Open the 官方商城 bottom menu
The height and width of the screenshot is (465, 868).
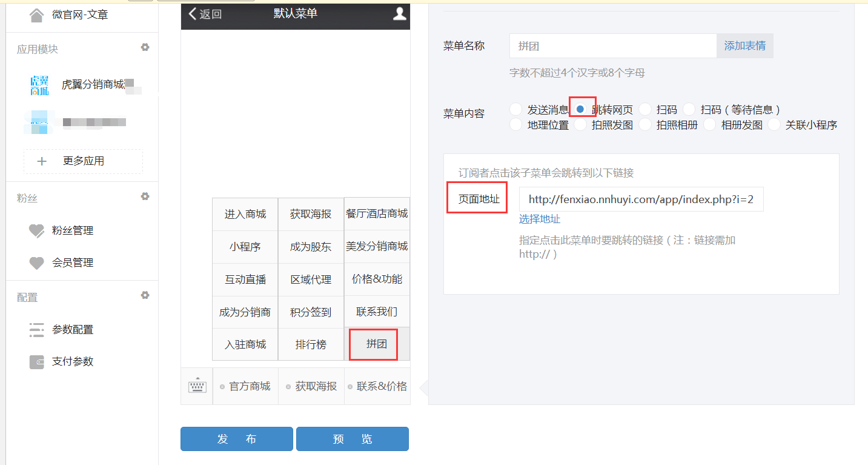click(x=245, y=386)
